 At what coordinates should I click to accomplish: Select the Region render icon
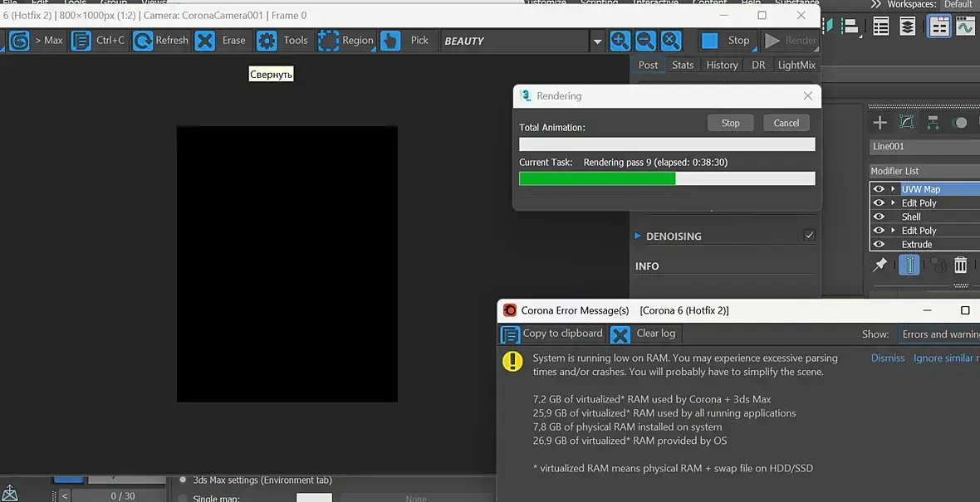[x=328, y=41]
